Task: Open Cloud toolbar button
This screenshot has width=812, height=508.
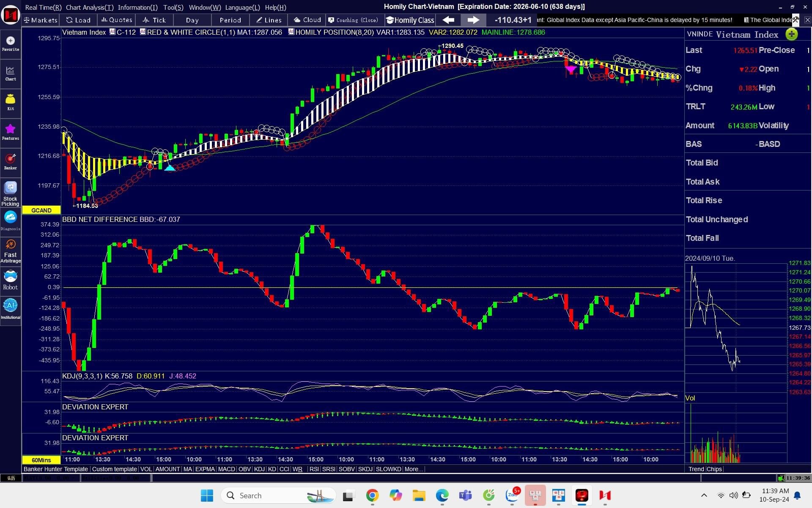Action: (x=307, y=20)
